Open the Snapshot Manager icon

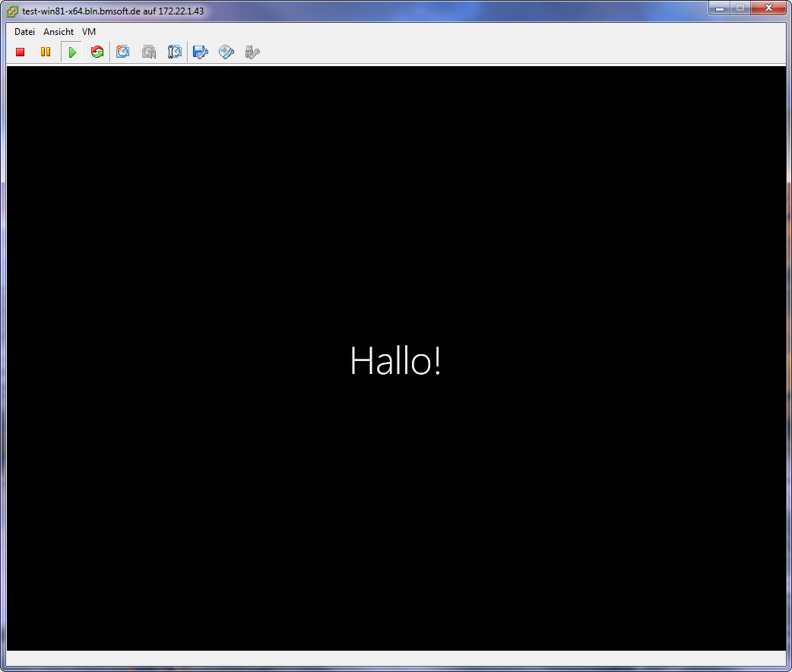coord(174,52)
